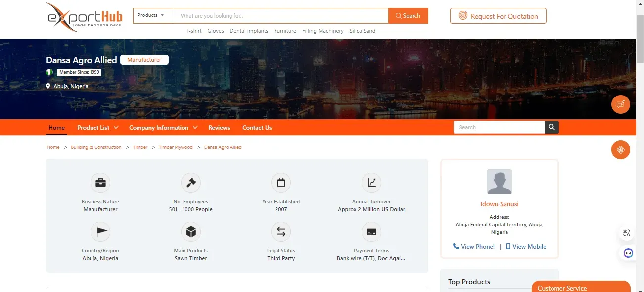This screenshot has width=644, height=292.
Task: Click the Legal Status arrows icon
Action: [281, 232]
